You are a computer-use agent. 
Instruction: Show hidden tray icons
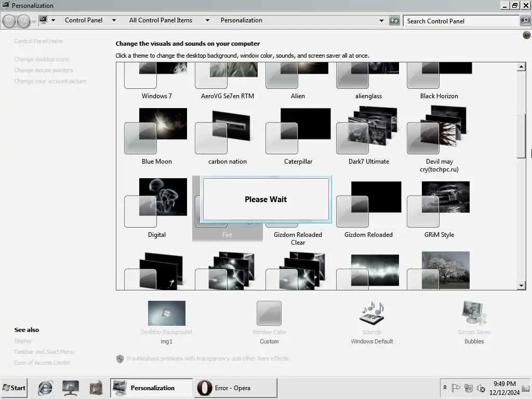pyautogui.click(x=445, y=388)
